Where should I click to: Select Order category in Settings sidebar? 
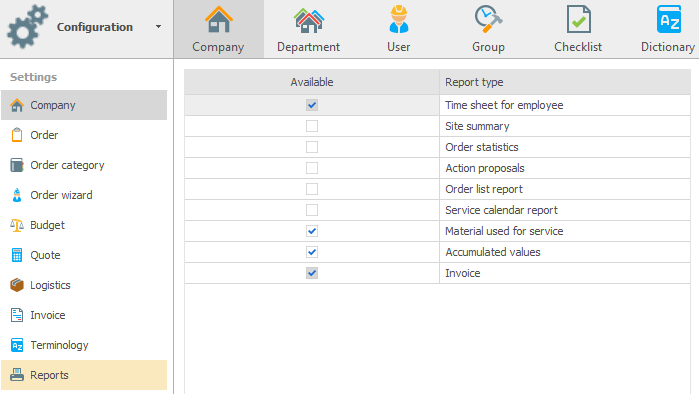click(x=84, y=165)
